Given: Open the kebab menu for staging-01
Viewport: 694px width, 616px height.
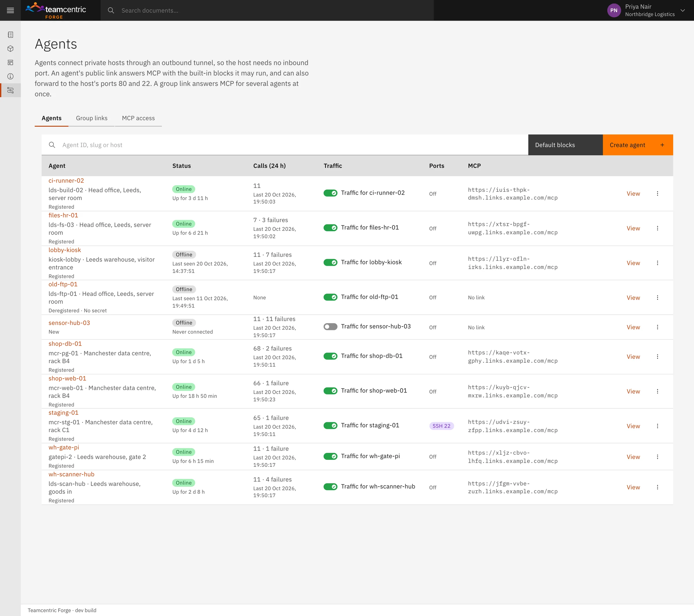Looking at the screenshot, I should click(657, 426).
